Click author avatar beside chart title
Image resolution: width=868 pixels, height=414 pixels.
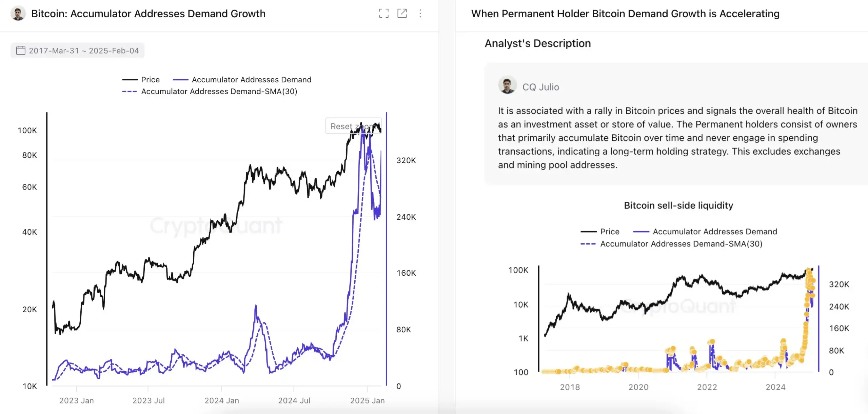tap(18, 14)
